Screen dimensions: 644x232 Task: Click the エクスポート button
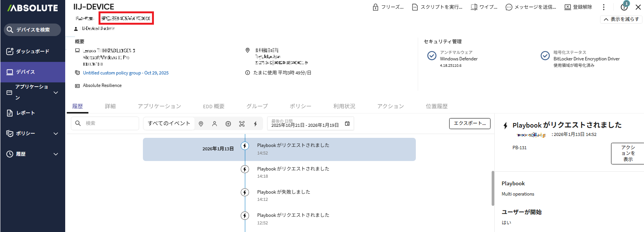point(470,123)
